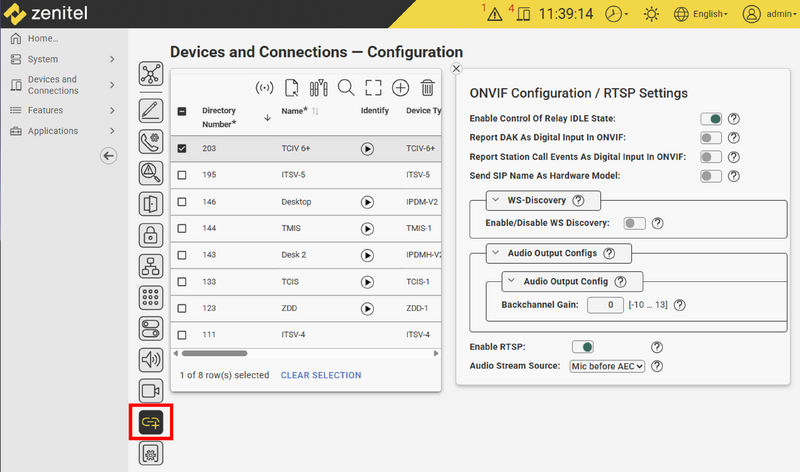Open the loudspeaker audio settings icon
Screen dimensions: 800x472
151,360
